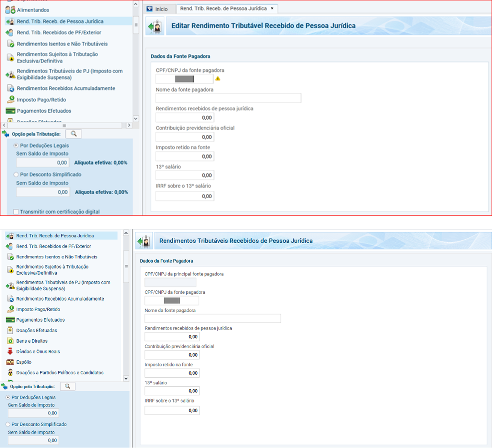Screen dimensions: 492x448
Task: Click Doações Efetuadas icon in lower sidebar
Action: [10, 330]
